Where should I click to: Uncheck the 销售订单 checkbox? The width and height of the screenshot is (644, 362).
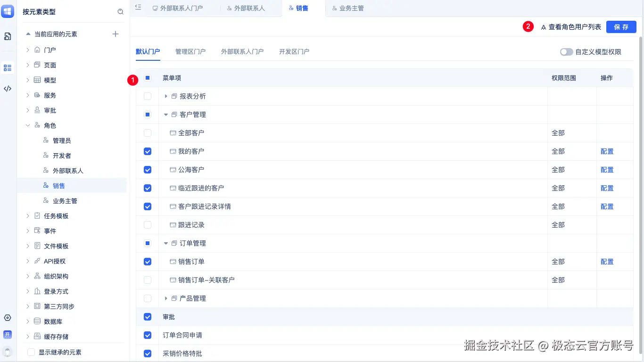(x=148, y=262)
